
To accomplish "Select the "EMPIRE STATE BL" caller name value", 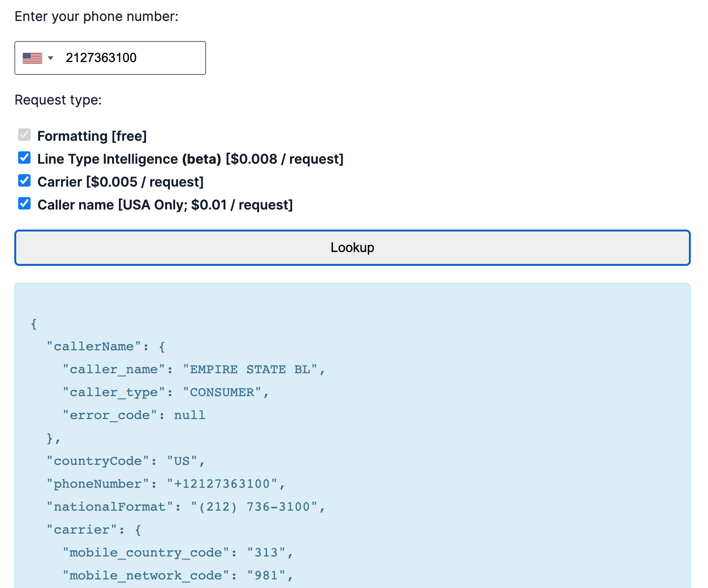I will (250, 369).
